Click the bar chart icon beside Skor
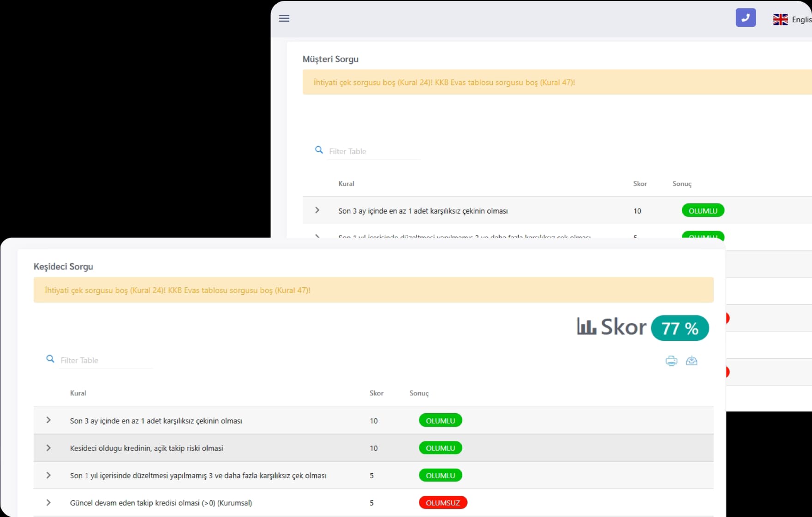This screenshot has width=812, height=517. point(586,327)
